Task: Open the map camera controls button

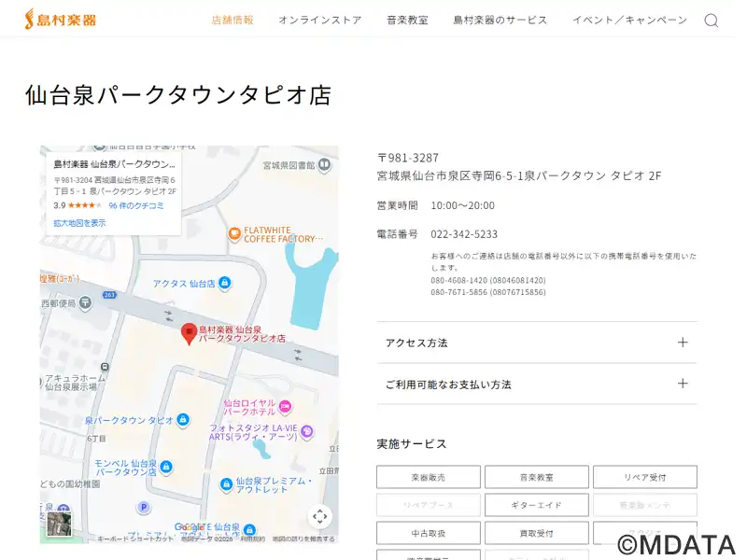Action: pyautogui.click(x=320, y=516)
